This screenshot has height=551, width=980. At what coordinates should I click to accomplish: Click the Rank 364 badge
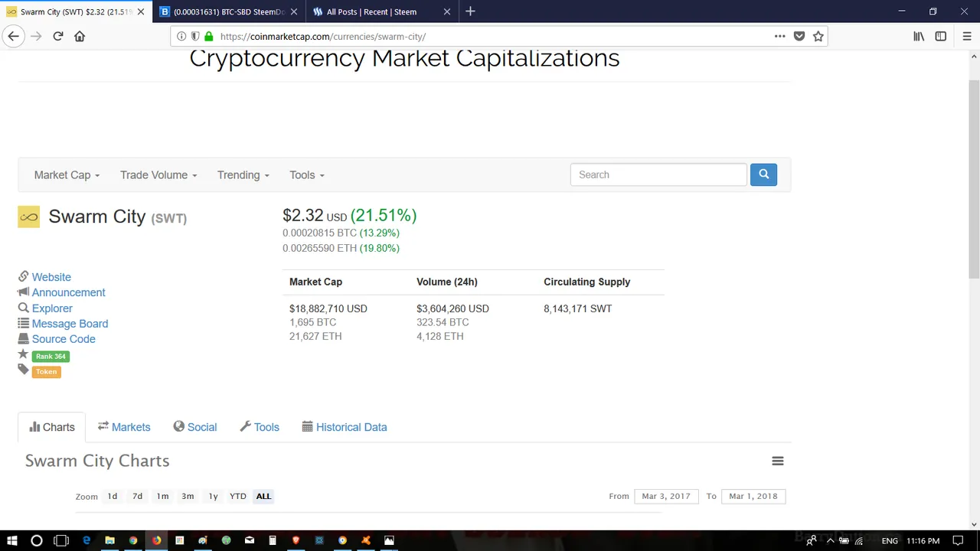(51, 357)
